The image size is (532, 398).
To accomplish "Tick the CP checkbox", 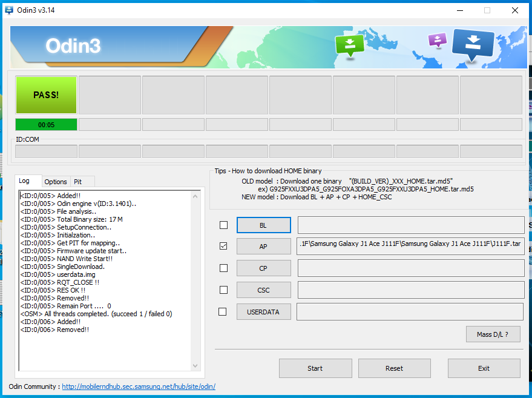I will (x=223, y=268).
